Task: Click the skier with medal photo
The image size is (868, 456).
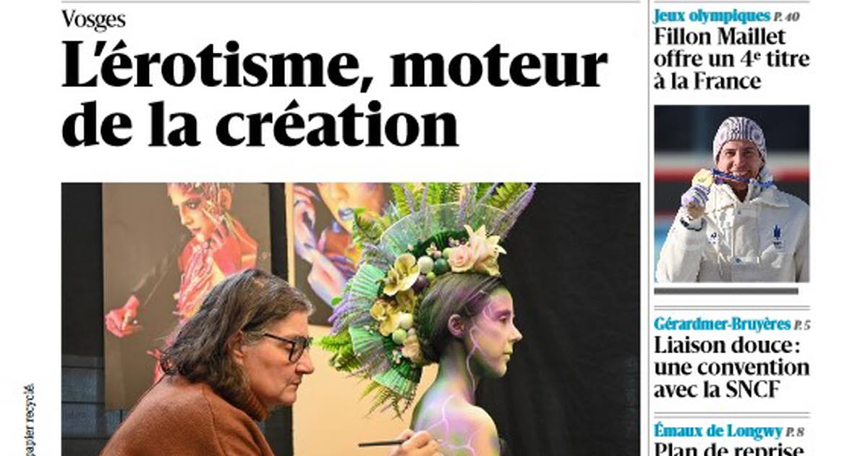Action: 732,193
